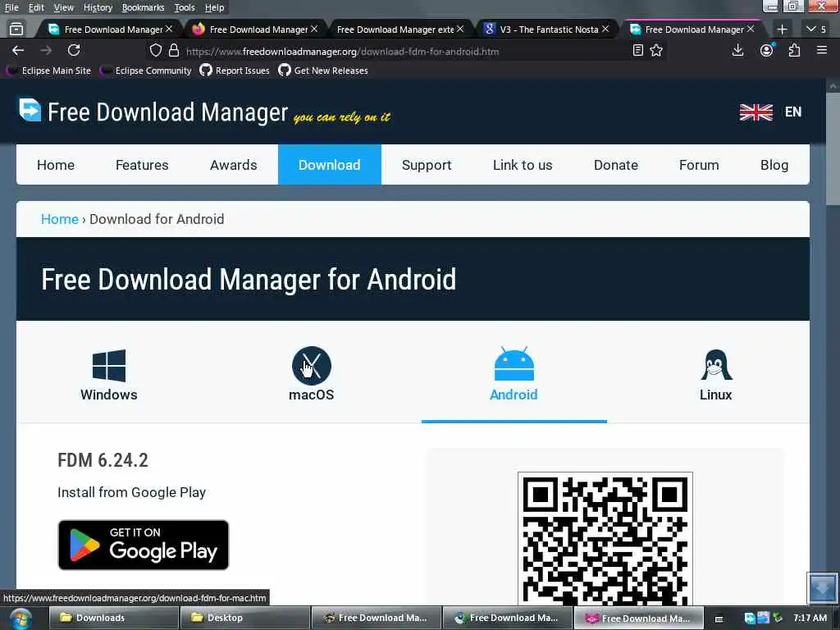Open the Blog link

(774, 165)
